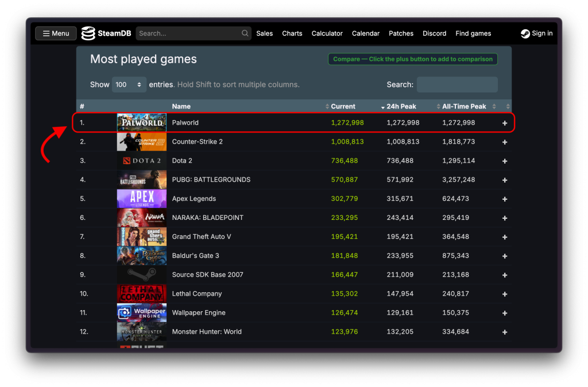Click the Apex Legends thumbnail

coord(142,199)
